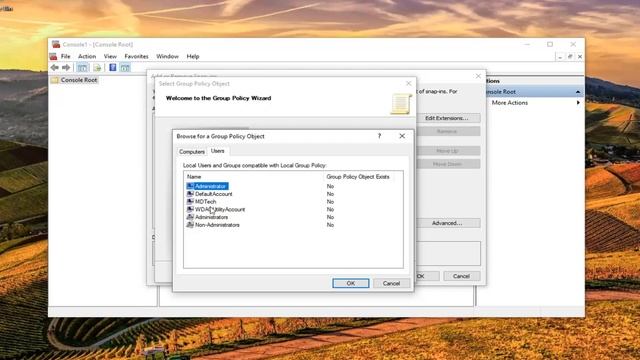Select the Users tab

pos(218,151)
